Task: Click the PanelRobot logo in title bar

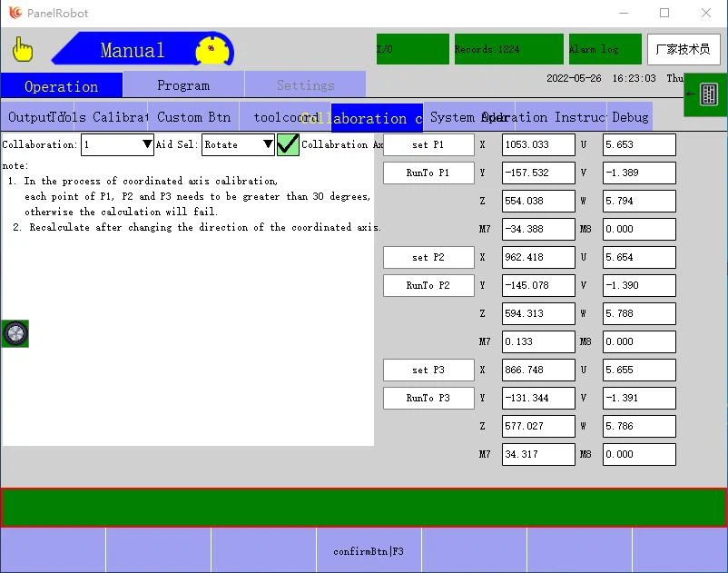Action: pos(15,13)
